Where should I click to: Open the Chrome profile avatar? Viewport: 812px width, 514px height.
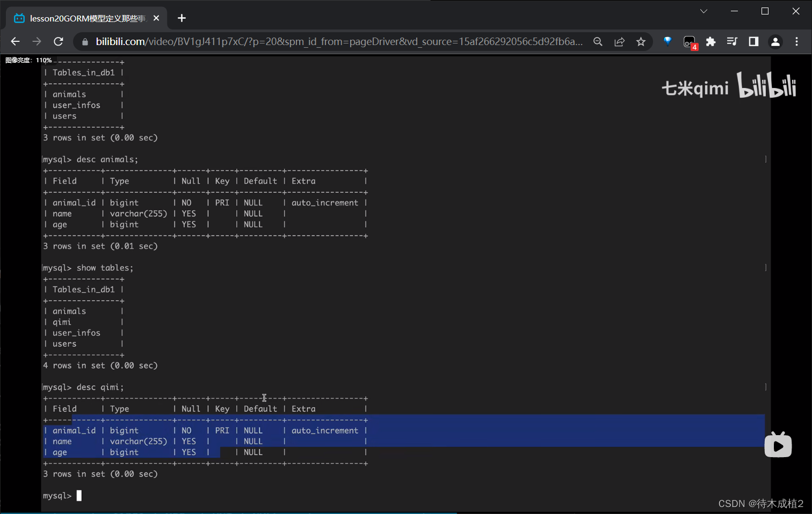(775, 41)
